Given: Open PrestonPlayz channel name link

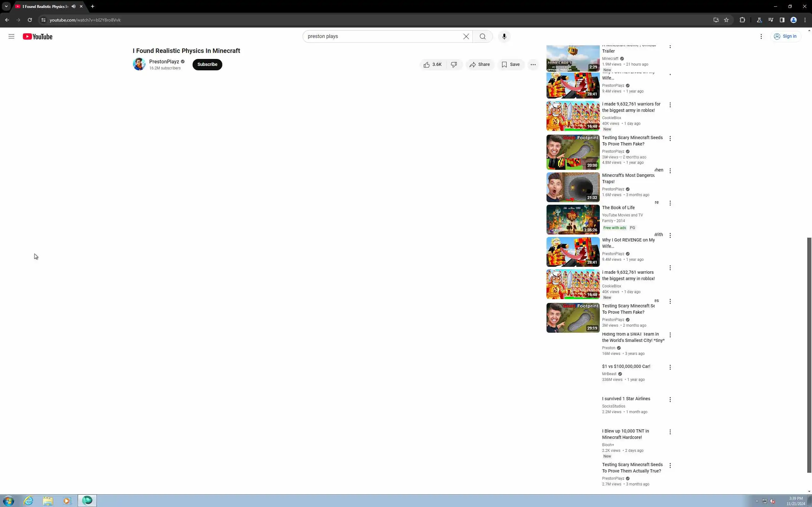Looking at the screenshot, I should [164, 61].
